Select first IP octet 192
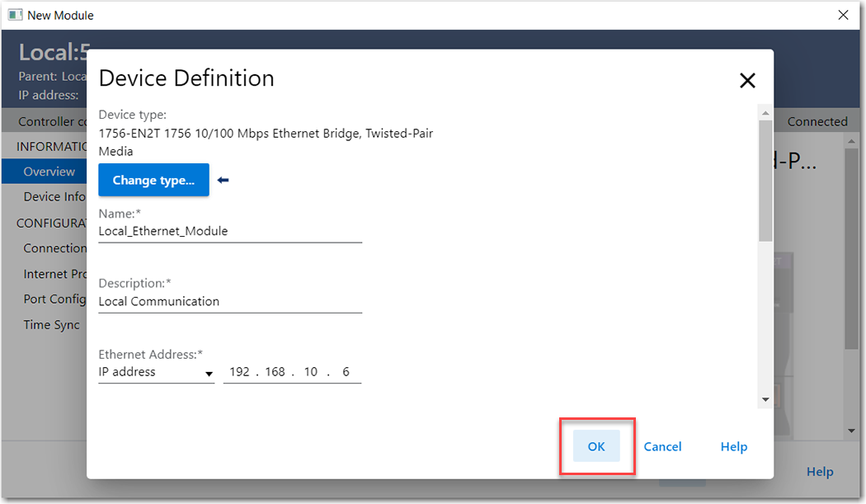Image resolution: width=866 pixels, height=504 pixels. click(x=239, y=372)
